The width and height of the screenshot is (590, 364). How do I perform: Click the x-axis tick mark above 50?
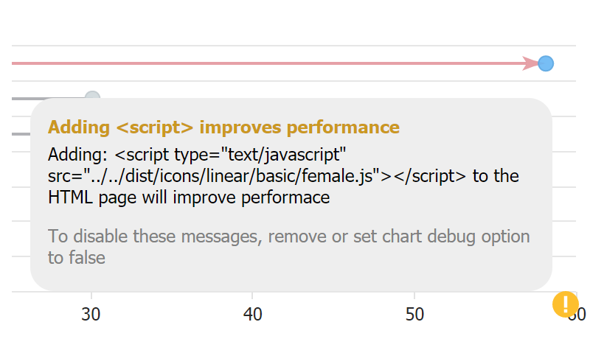click(x=414, y=295)
